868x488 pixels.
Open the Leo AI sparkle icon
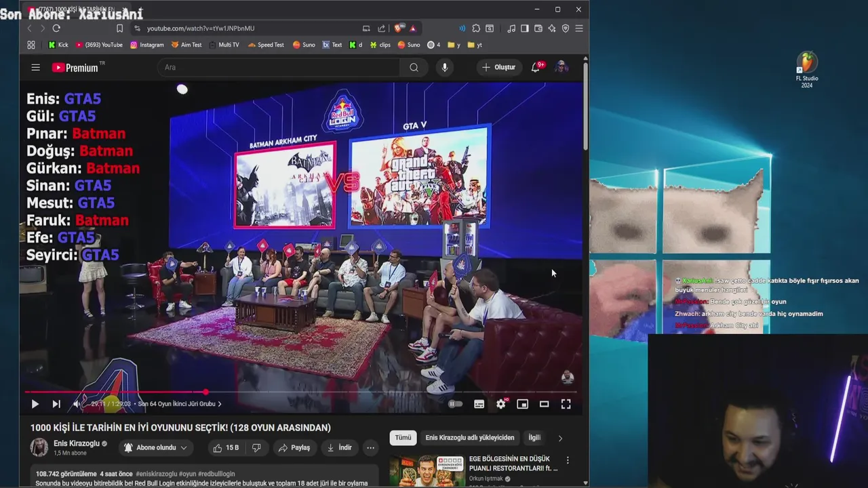(x=552, y=28)
